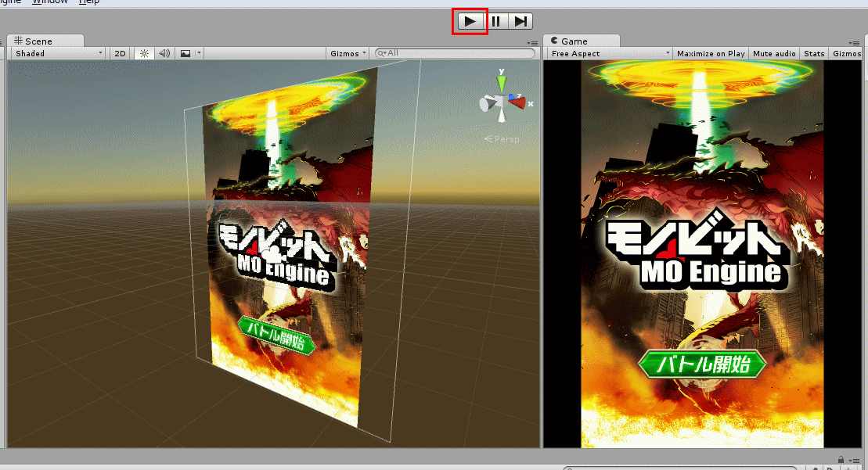Select the バトル開始 button in Scene view
Image resolution: width=868 pixels, height=470 pixels.
277,335
